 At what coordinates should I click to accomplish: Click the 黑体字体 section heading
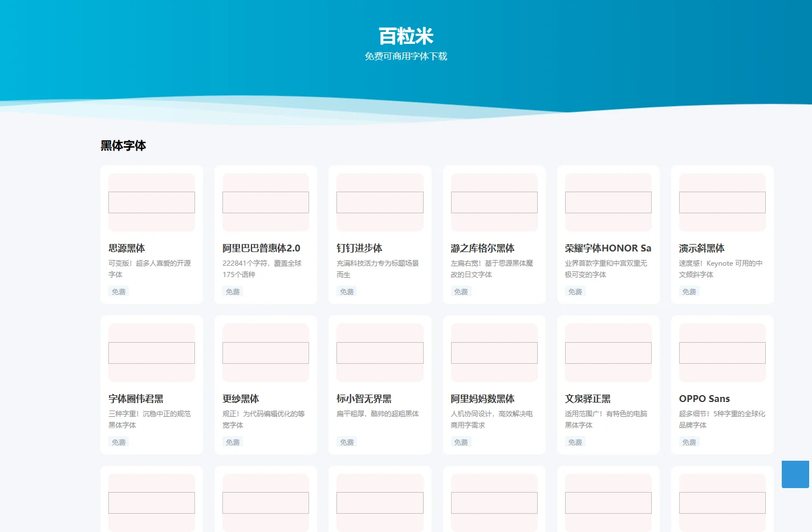123,145
